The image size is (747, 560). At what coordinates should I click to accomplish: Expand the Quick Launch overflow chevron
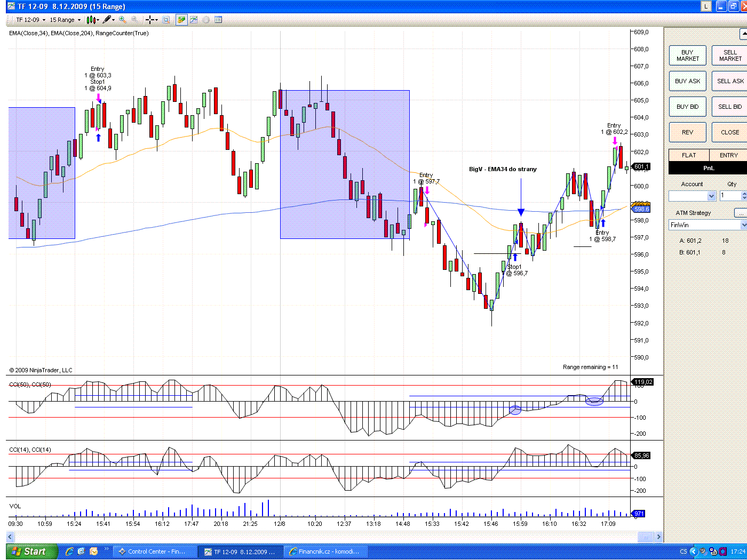(106, 548)
